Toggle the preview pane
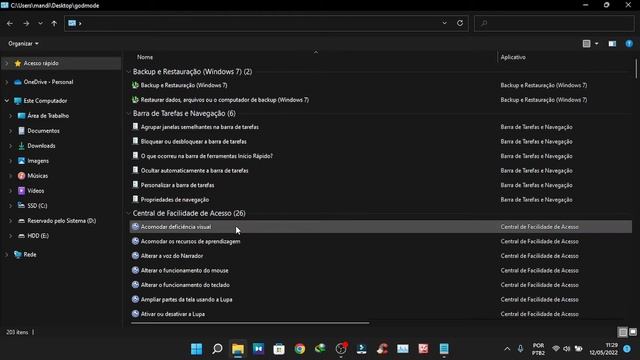This screenshot has width=640, height=360. pyautogui.click(x=612, y=44)
